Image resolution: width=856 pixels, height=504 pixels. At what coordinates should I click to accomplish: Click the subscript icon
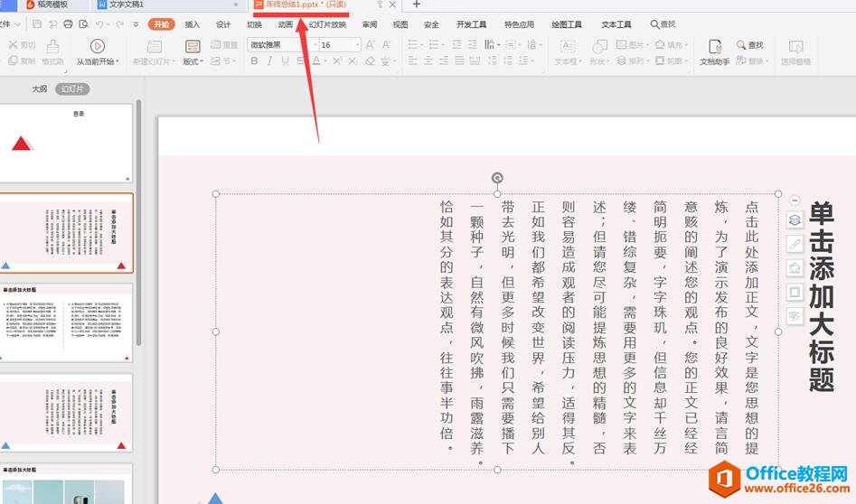coord(353,61)
